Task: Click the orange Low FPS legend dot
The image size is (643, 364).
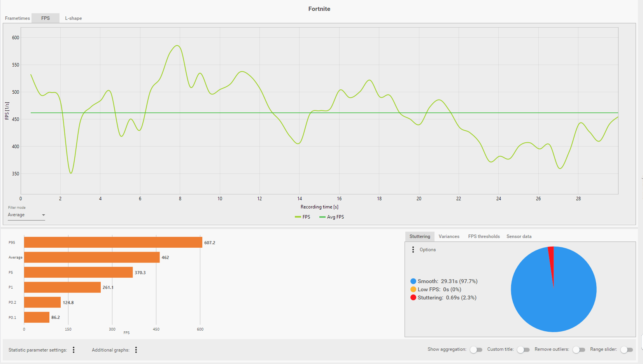Action: pyautogui.click(x=413, y=289)
